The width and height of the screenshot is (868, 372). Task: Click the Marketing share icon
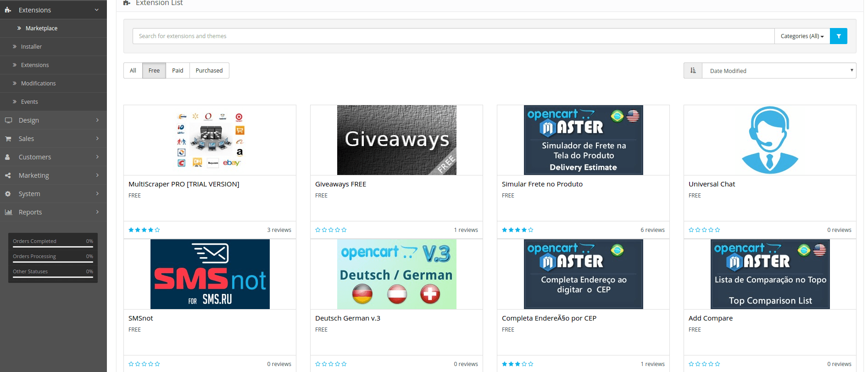pyautogui.click(x=8, y=175)
